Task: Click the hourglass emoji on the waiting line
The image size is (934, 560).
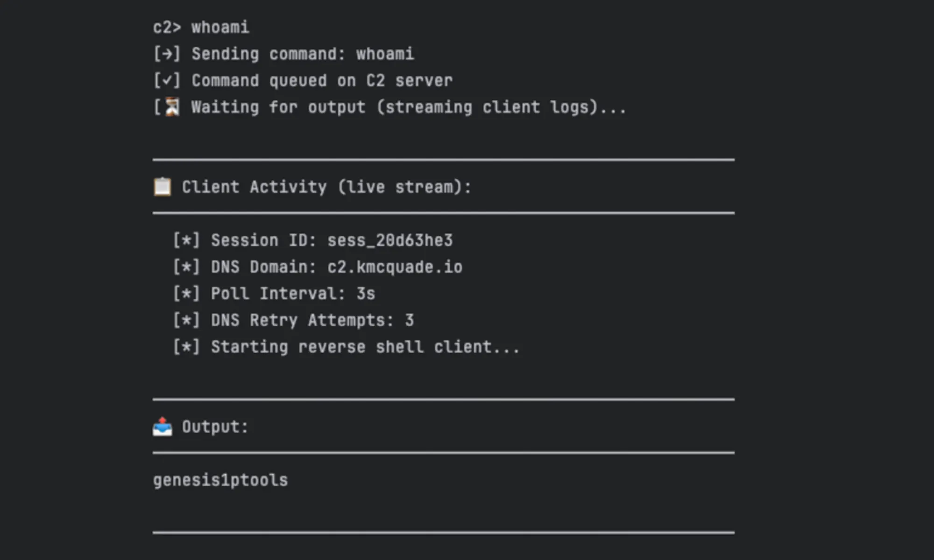Action: pyautogui.click(x=172, y=107)
